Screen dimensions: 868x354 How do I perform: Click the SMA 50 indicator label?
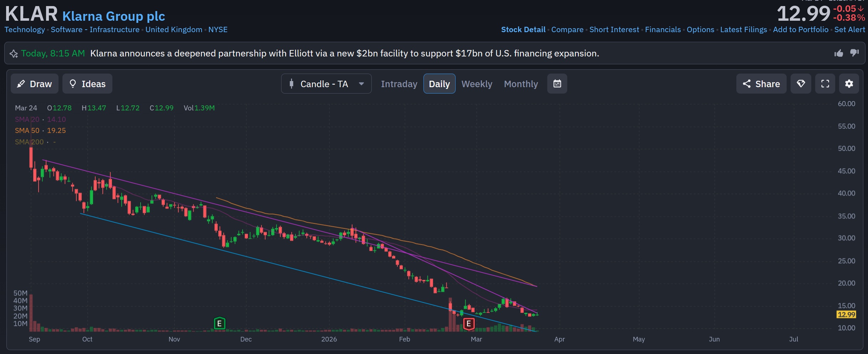27,131
